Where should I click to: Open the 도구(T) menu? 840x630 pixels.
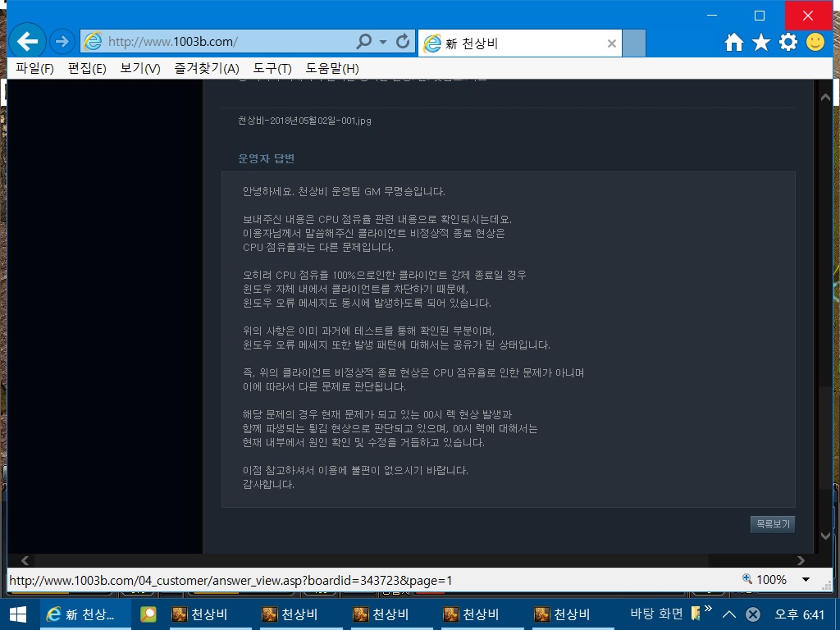[x=272, y=69]
